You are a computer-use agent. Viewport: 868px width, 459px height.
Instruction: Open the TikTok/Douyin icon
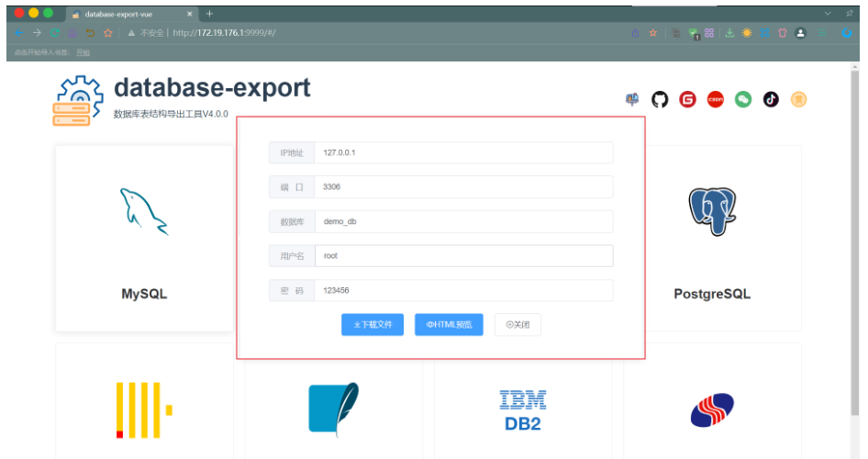(x=771, y=100)
